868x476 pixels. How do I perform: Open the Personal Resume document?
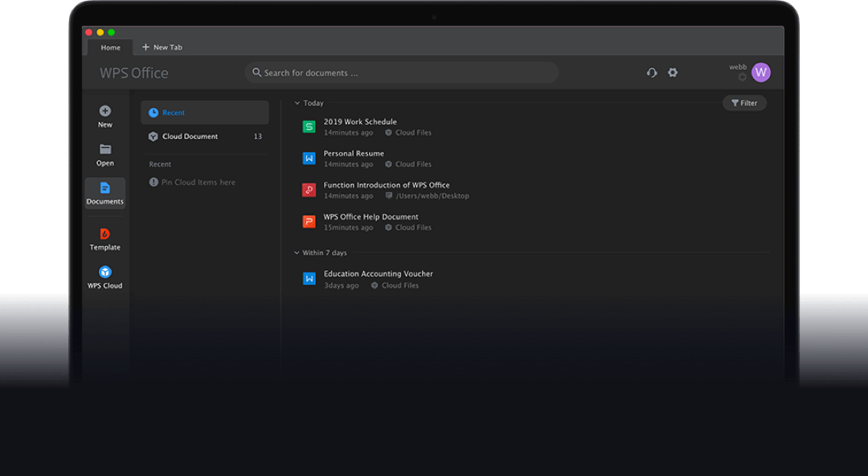point(354,154)
